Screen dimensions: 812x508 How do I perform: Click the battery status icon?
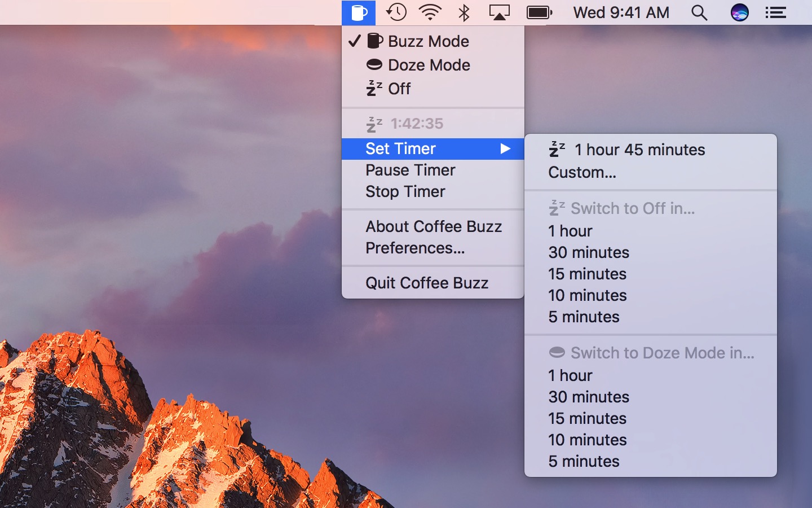pyautogui.click(x=539, y=12)
